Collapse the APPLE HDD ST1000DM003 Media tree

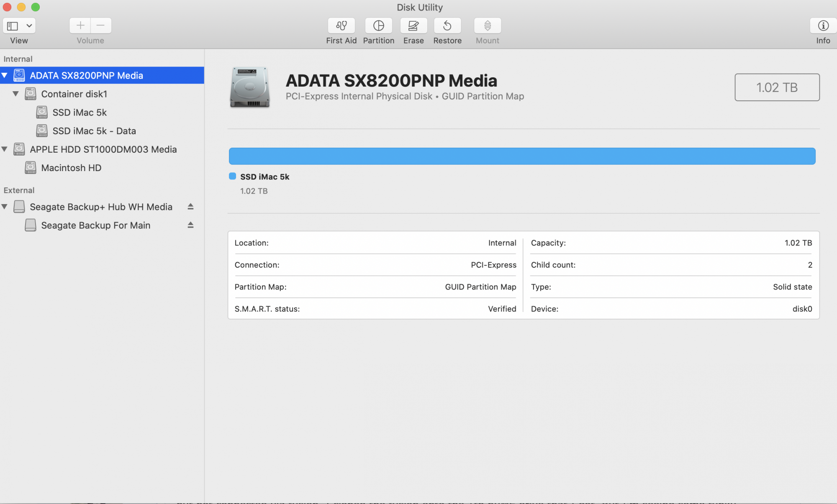pos(5,149)
